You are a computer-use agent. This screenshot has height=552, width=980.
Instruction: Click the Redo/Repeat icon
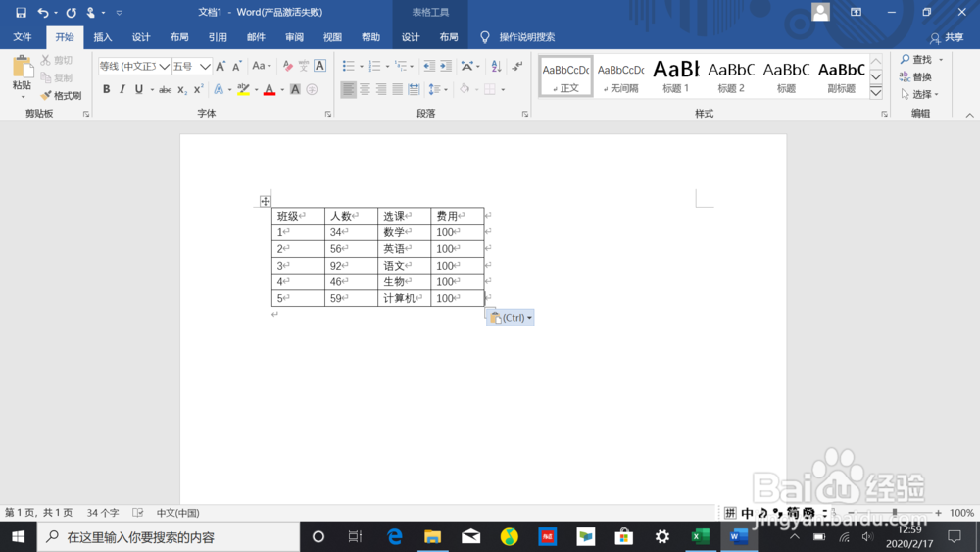pyautogui.click(x=72, y=12)
